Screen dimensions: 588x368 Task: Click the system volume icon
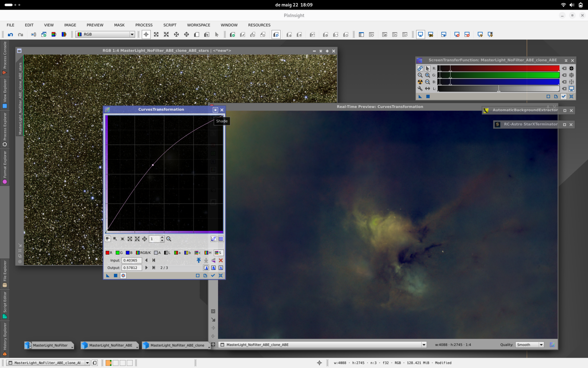[x=572, y=5]
